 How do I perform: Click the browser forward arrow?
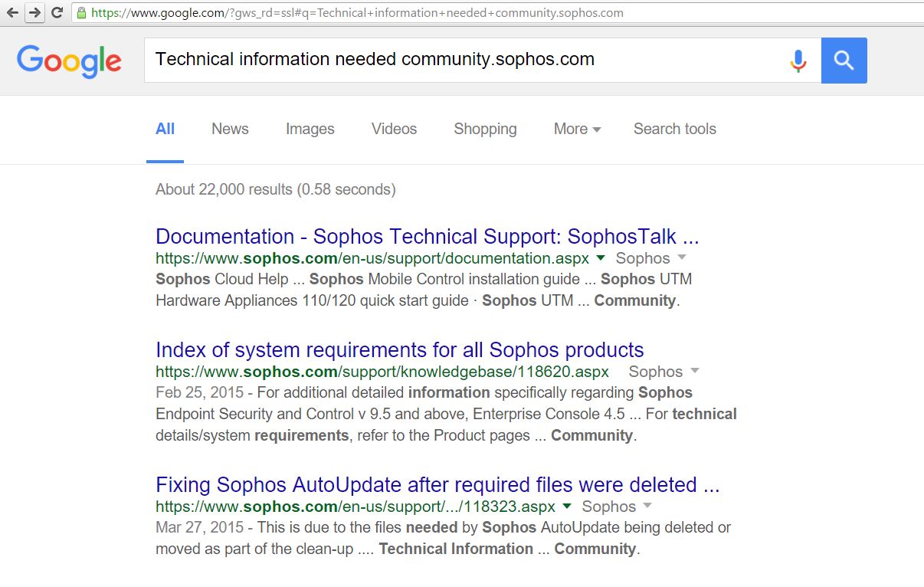click(x=34, y=12)
